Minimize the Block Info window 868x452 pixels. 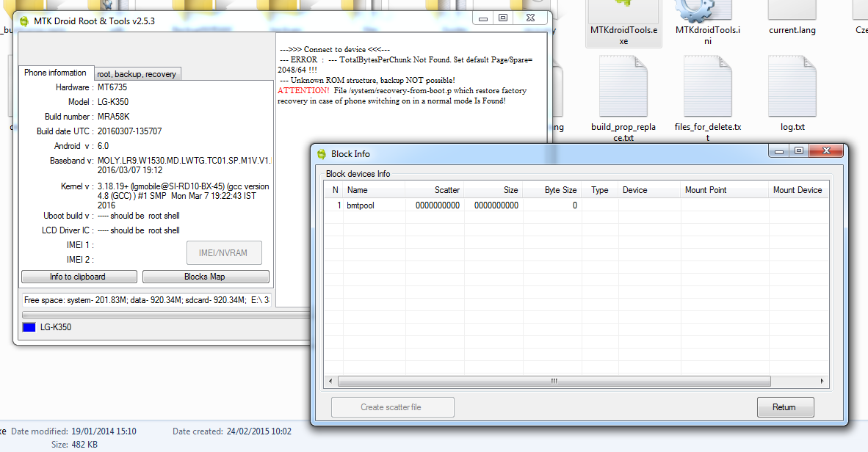click(x=778, y=151)
